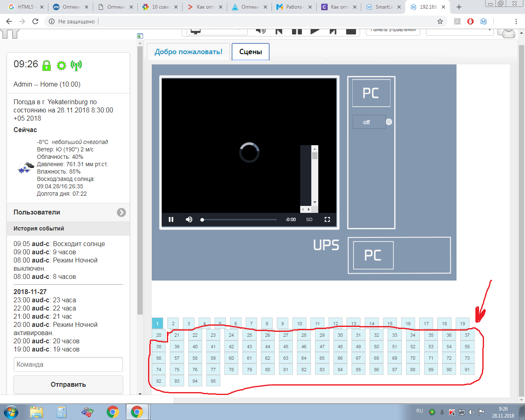Viewport: 525px width, 420px height.
Task: Bookmark page with star icon
Action: [x=440, y=21]
